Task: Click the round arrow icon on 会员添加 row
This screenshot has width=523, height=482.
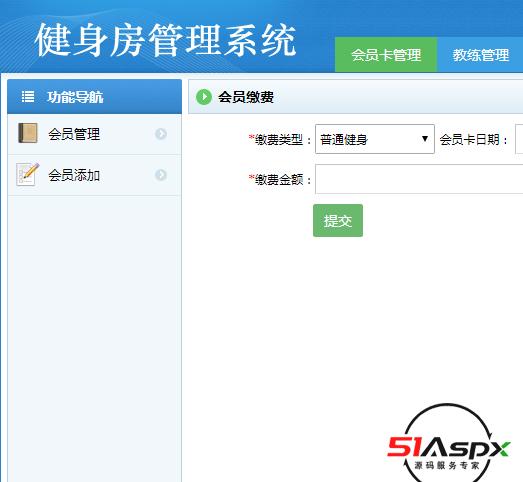Action: [161, 174]
